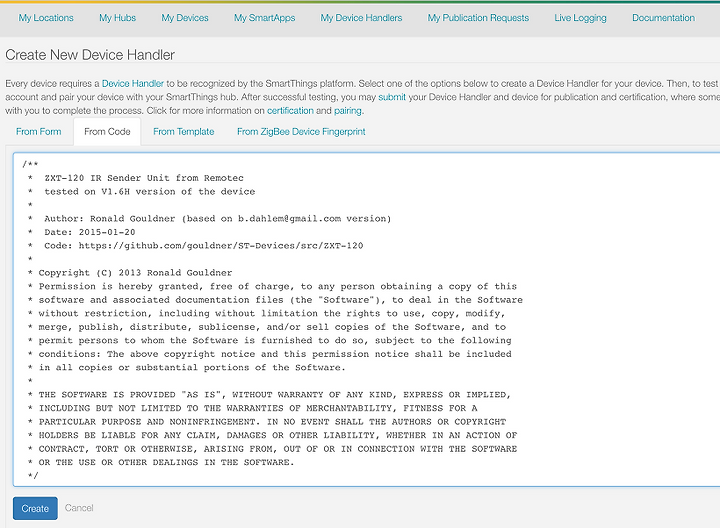Open My SmartApps section
The height and width of the screenshot is (528, 720).
coord(264,18)
